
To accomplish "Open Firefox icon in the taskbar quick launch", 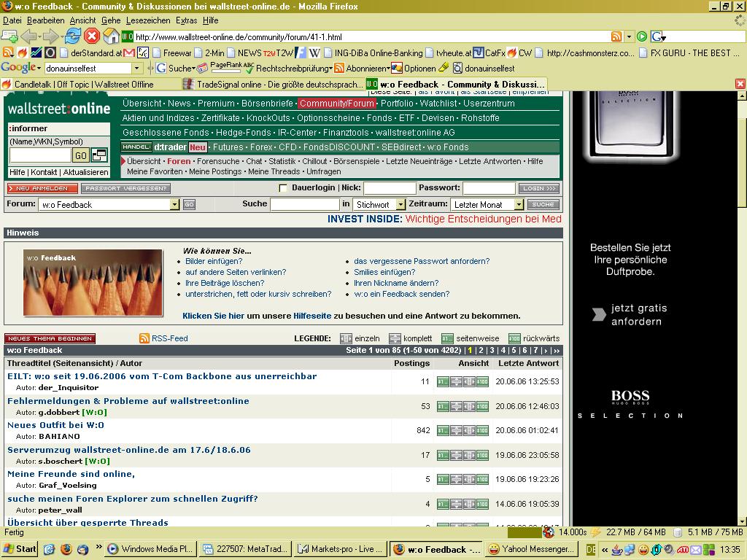I will click(x=66, y=549).
